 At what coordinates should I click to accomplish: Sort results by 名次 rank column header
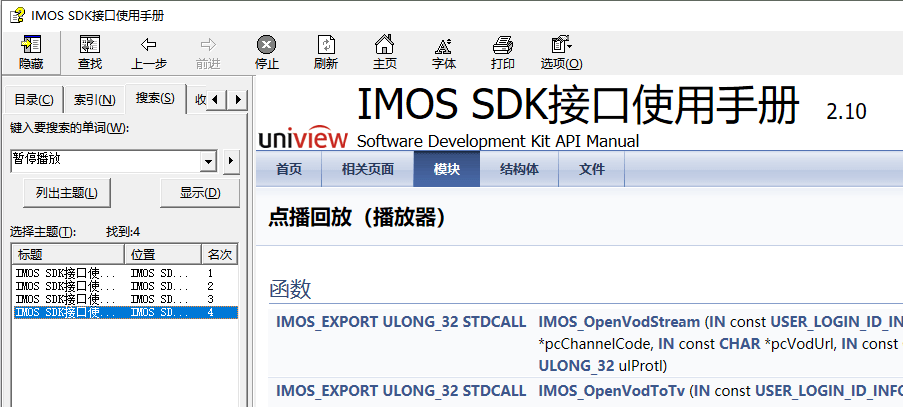click(219, 254)
